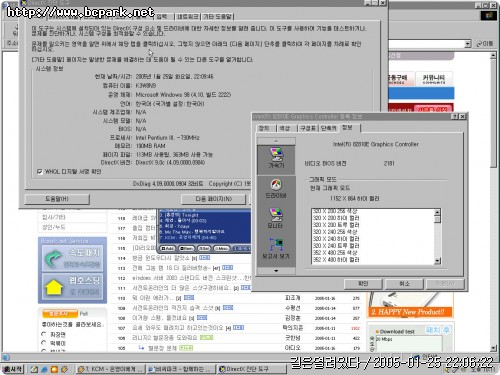The width and height of the screenshot is (500, 375).
Task: Switch to the 단축키 tab in Intel dialog
Action: (329, 128)
